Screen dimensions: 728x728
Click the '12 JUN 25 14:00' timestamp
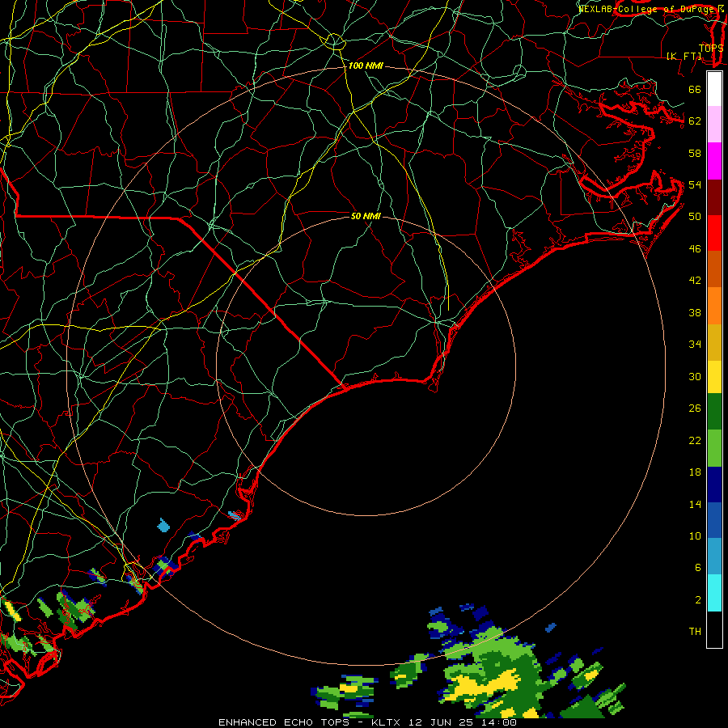(x=463, y=722)
